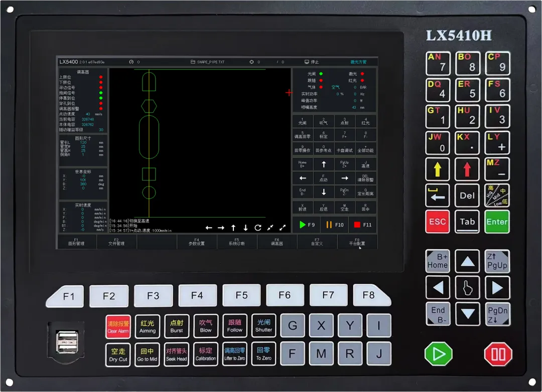The height and width of the screenshot is (392, 542).
Task: Start cutting with the on-screen F9 play button
Action: pos(307,225)
